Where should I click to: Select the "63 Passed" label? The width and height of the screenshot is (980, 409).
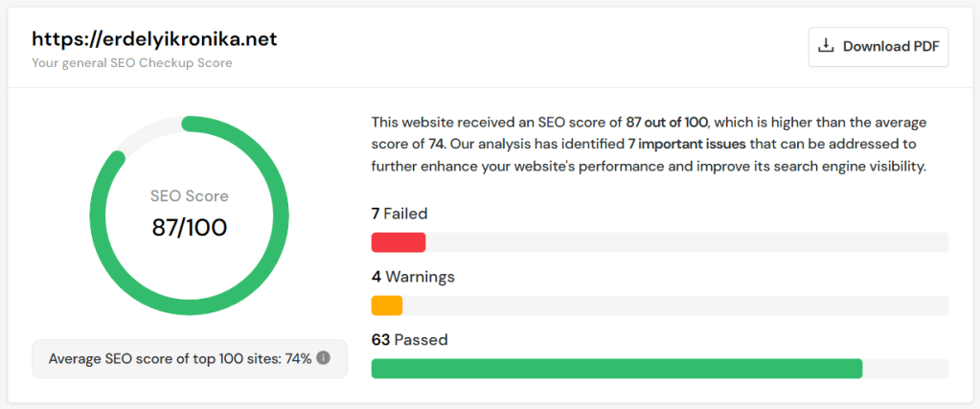click(409, 340)
